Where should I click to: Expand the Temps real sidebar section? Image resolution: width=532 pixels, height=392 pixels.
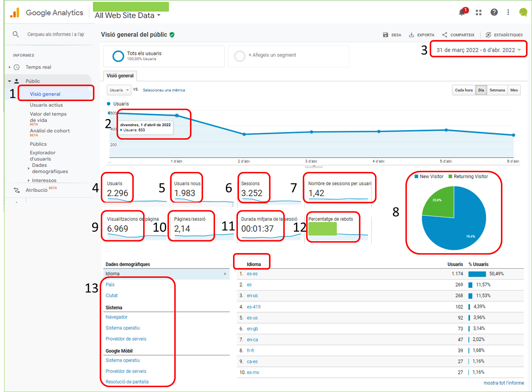tap(10, 67)
